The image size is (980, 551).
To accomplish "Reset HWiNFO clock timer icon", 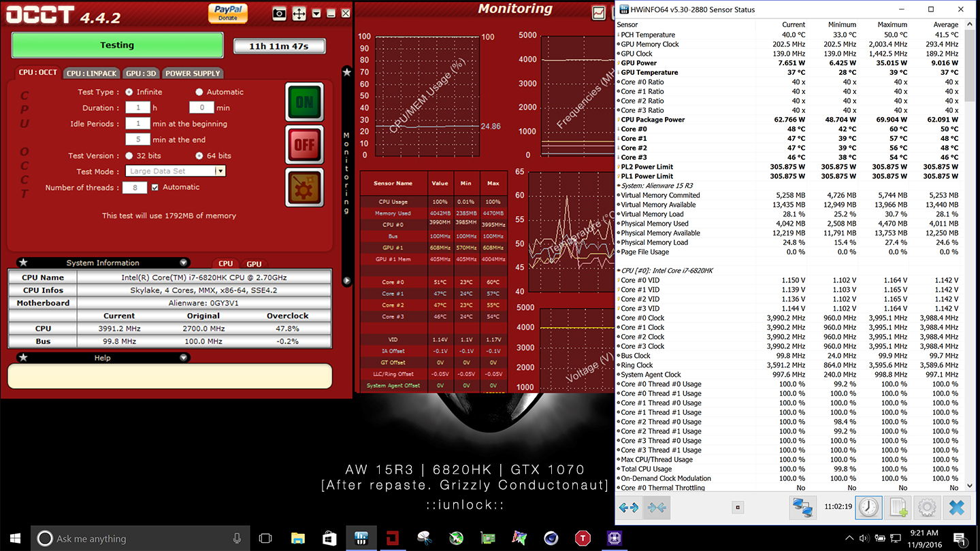I will point(868,507).
